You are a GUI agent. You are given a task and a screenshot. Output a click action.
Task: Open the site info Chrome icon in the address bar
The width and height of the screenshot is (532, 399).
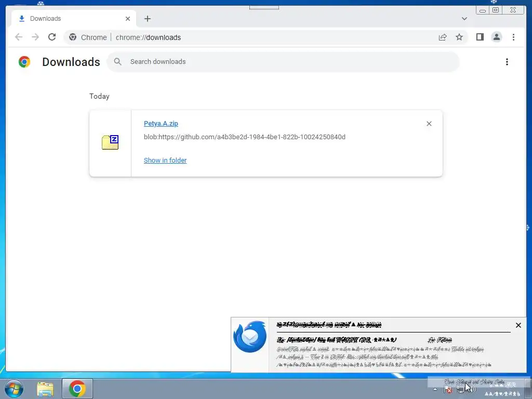[x=73, y=37]
